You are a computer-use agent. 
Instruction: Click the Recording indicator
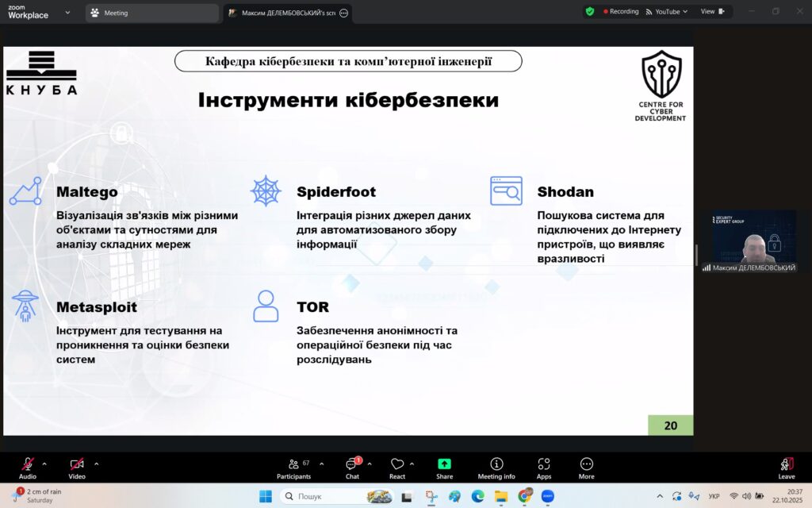click(x=621, y=12)
